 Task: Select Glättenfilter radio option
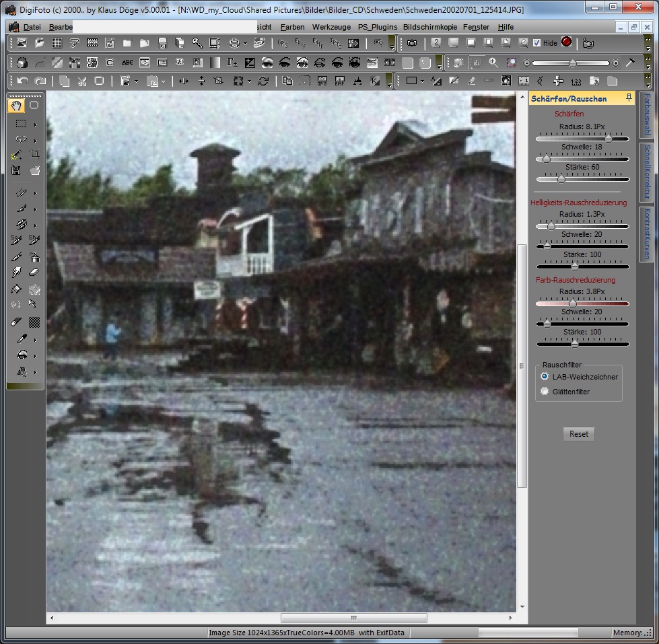click(x=545, y=391)
